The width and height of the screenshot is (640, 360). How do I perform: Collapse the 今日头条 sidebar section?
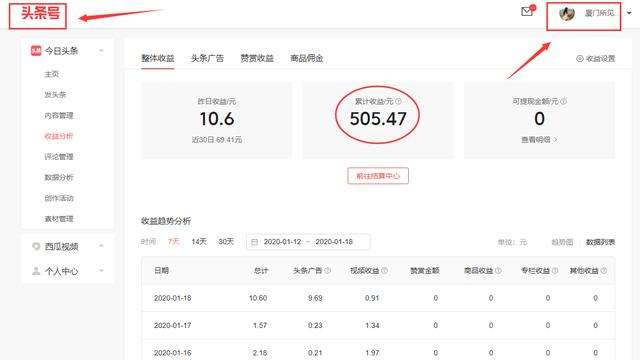pyautogui.click(x=101, y=51)
